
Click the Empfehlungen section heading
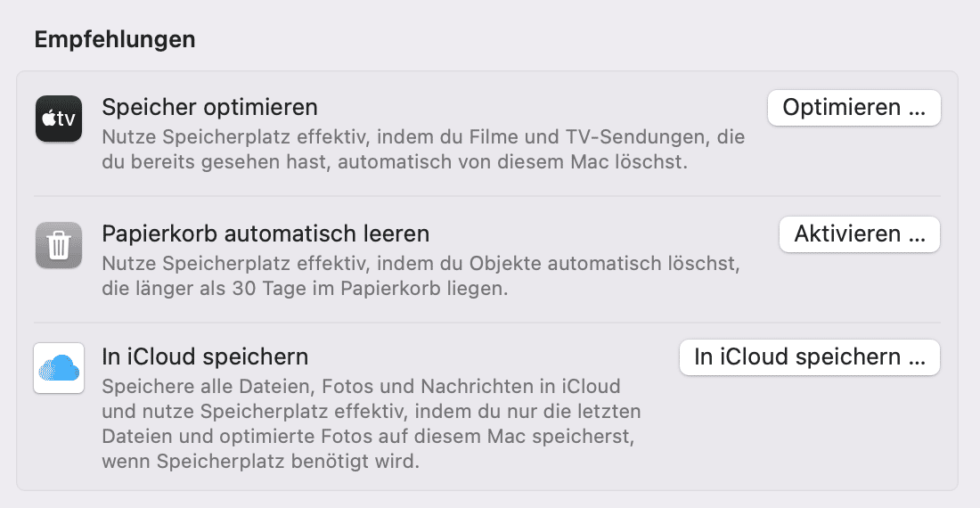(115, 39)
